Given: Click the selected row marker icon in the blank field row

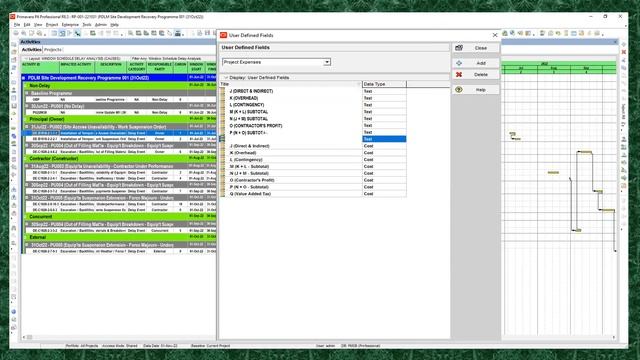Looking at the screenshot, I should [x=222, y=139].
